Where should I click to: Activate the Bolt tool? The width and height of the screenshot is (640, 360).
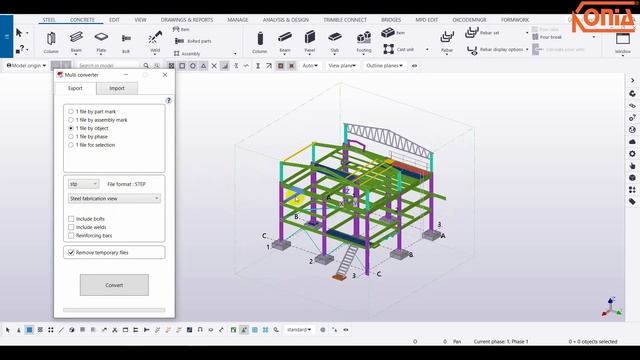[126, 42]
